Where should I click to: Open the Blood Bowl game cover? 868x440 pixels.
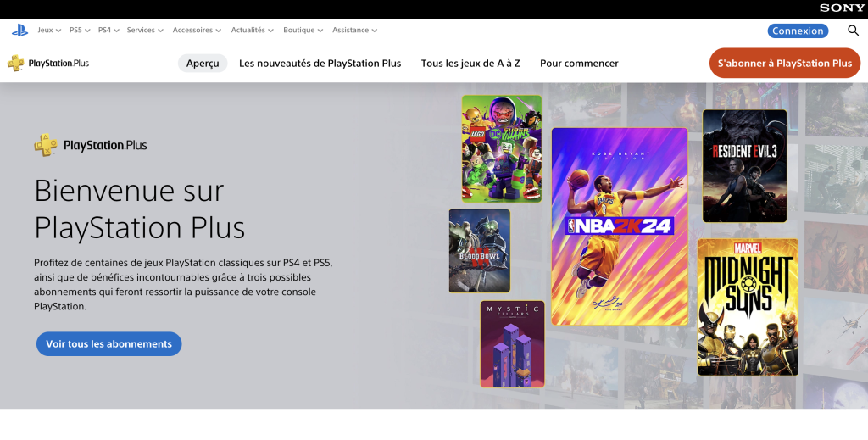point(480,251)
